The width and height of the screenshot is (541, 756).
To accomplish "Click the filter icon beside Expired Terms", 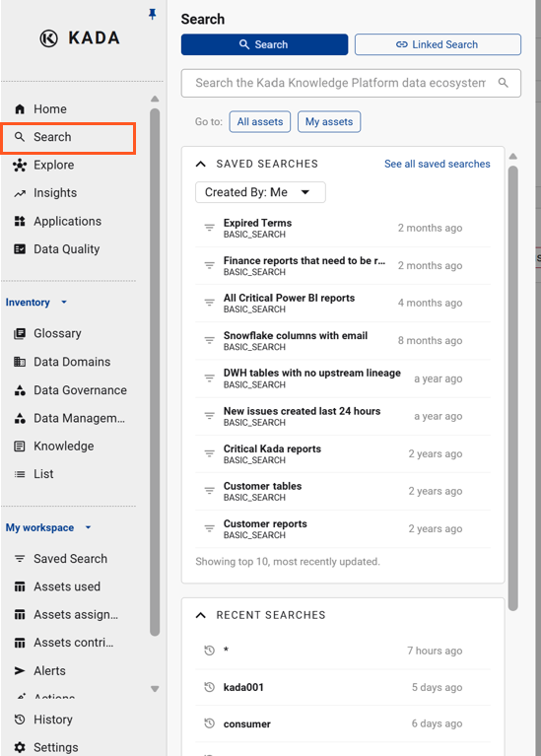I will [209, 228].
